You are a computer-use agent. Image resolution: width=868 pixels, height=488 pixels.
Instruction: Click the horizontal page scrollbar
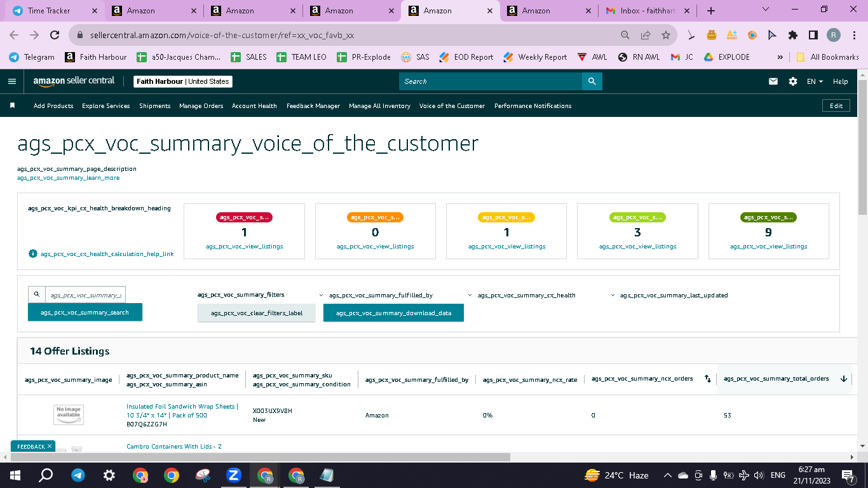(x=259, y=457)
